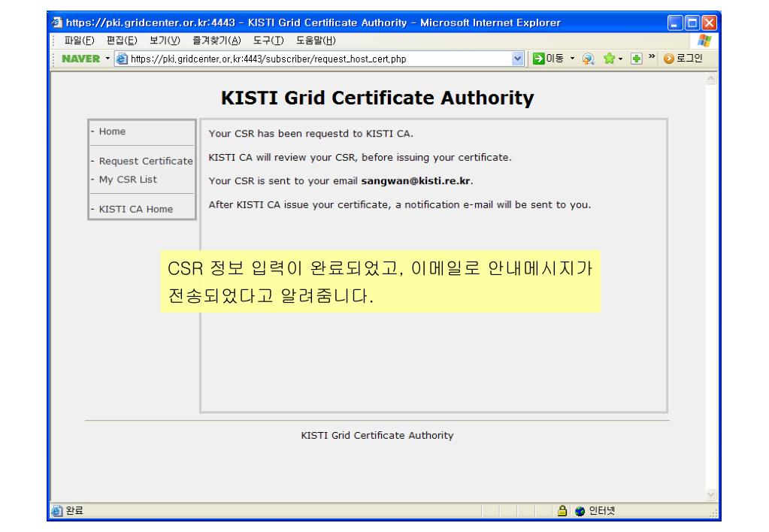Click the 완료 status bar page icon
769x532 pixels.
click(57, 511)
